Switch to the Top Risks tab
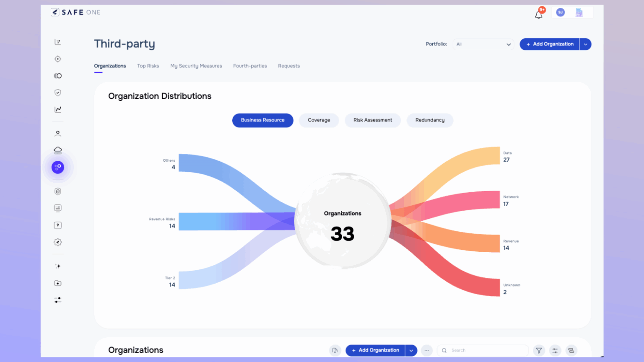 click(x=148, y=66)
